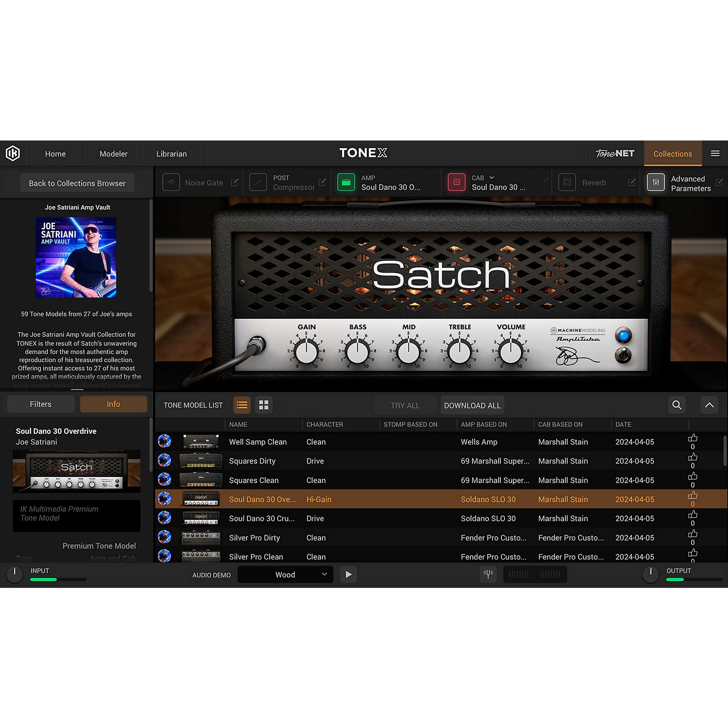This screenshot has width=728, height=728.
Task: Open Noise Gate edit icon
Action: (x=234, y=182)
